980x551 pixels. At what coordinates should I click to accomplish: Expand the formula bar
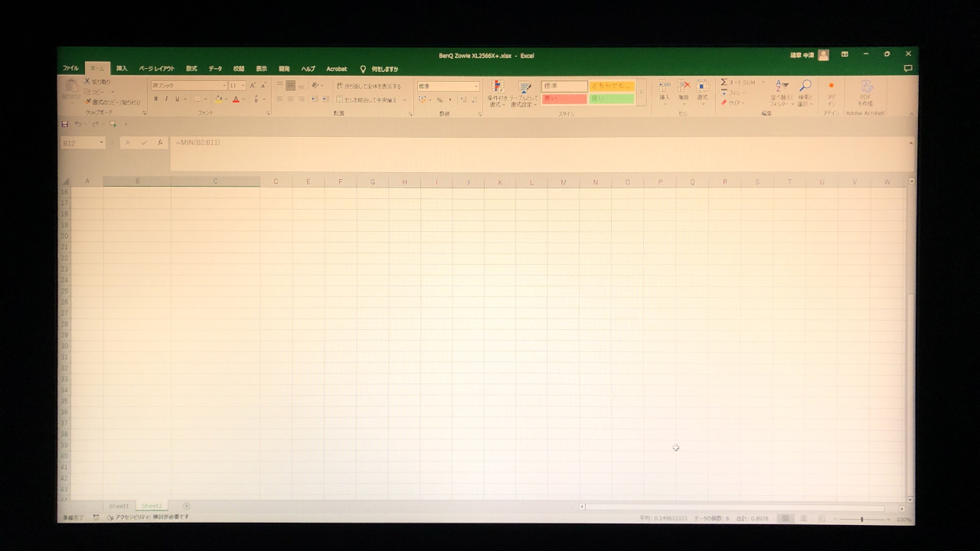tap(910, 143)
